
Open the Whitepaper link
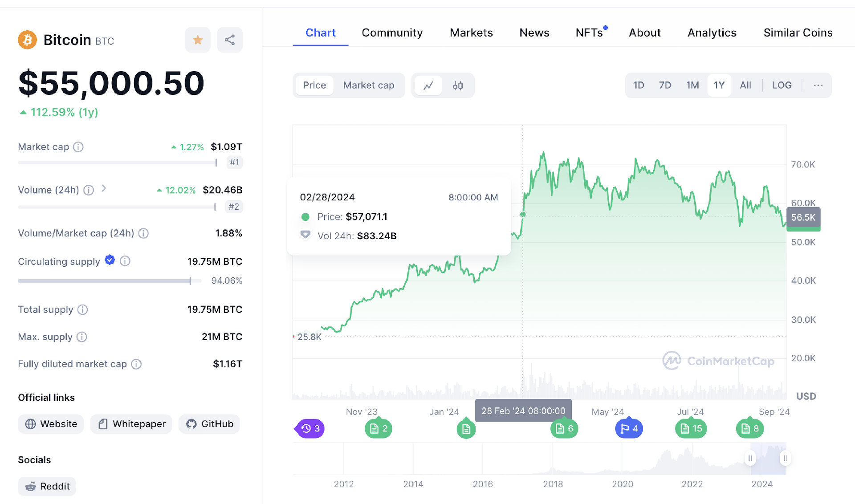[x=131, y=424]
